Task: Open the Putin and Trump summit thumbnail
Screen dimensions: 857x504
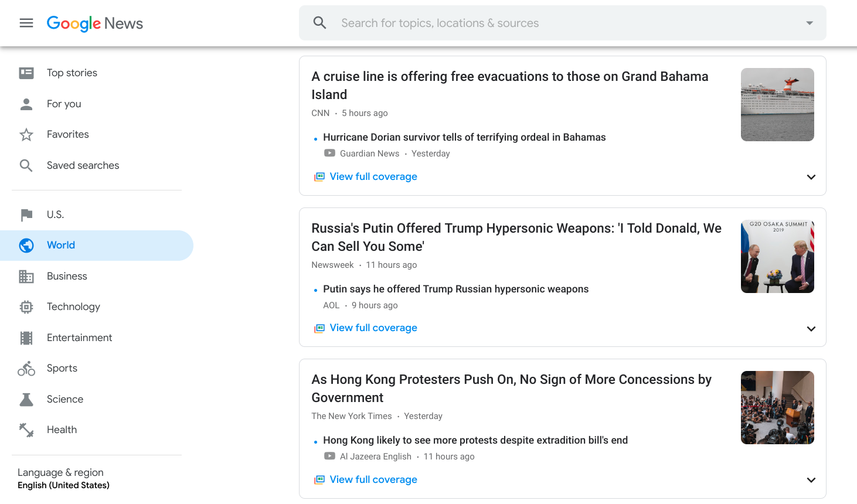Action: pyautogui.click(x=777, y=256)
